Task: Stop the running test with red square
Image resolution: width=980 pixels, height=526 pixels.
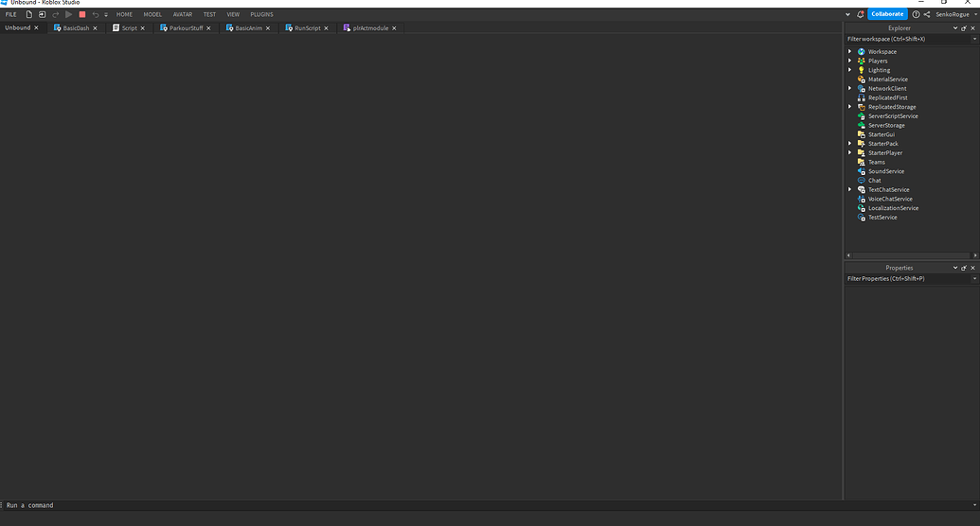Action: click(81, 14)
